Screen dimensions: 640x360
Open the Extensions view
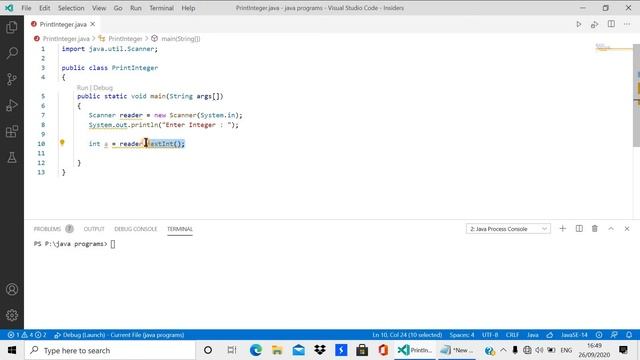coord(12,131)
